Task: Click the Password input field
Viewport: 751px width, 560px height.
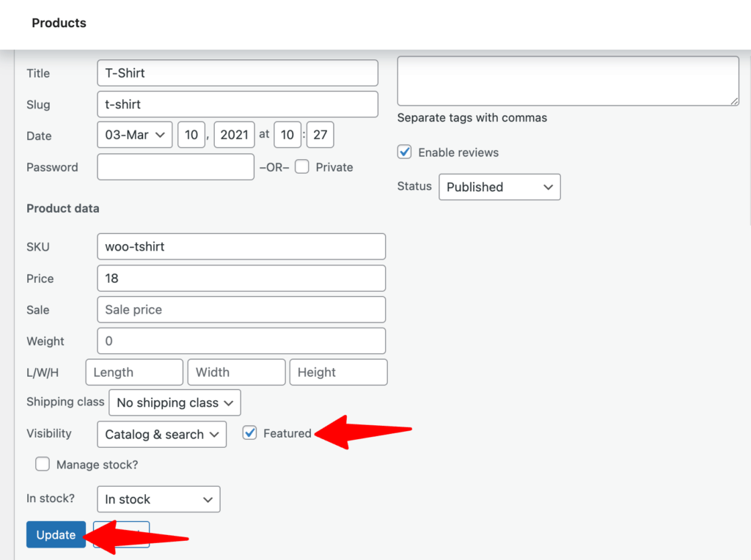Action: pyautogui.click(x=175, y=166)
